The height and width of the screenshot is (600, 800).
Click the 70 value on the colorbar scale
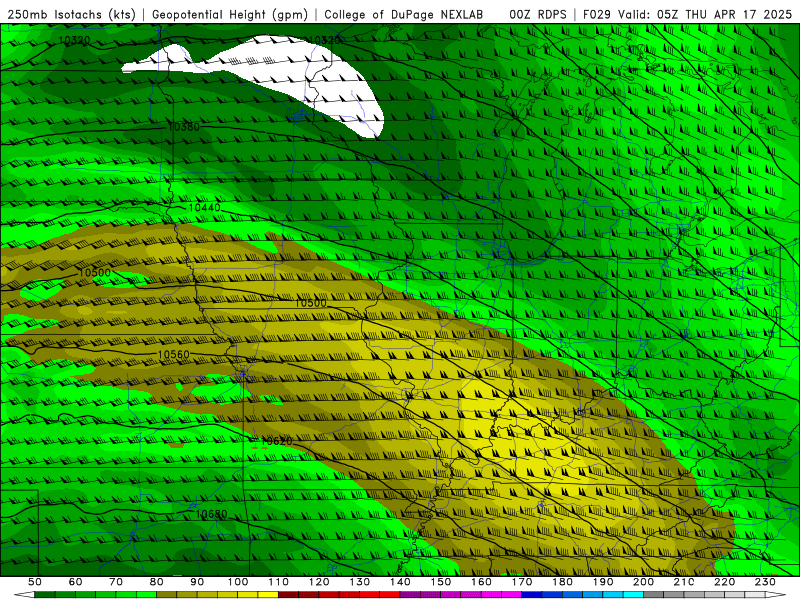pos(116,582)
